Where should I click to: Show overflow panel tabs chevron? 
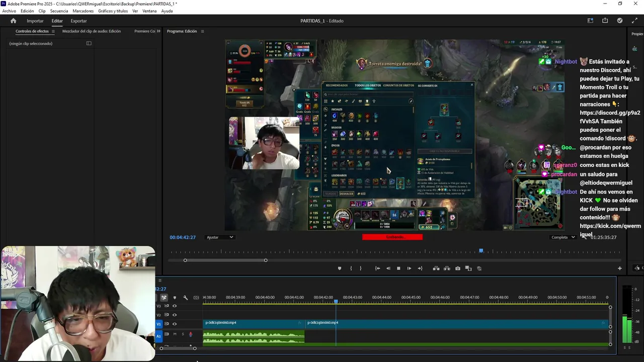(x=158, y=31)
